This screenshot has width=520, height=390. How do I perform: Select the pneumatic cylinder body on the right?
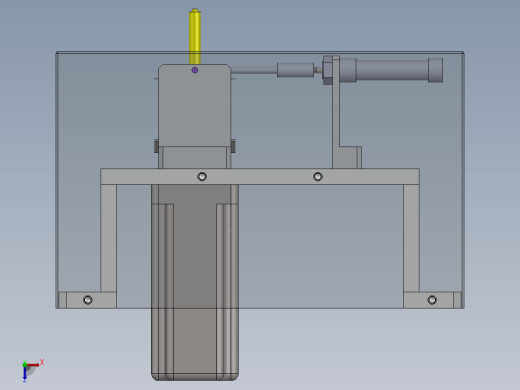pyautogui.click(x=392, y=70)
